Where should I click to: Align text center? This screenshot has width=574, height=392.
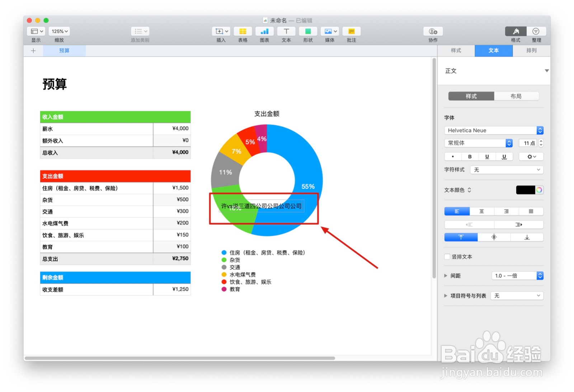tap(481, 211)
